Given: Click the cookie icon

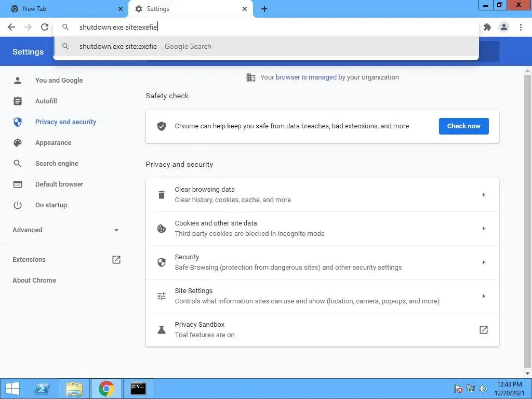Looking at the screenshot, I should coord(162,229).
